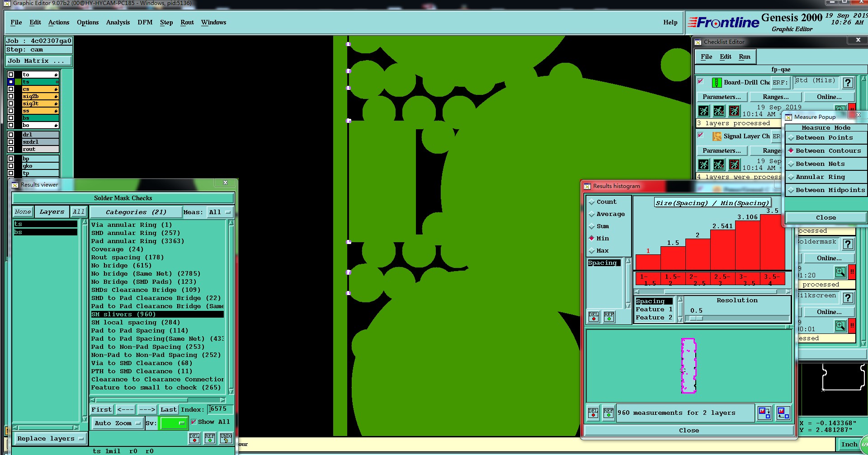This screenshot has height=455, width=868.
Task: Open the Sv green severity dropdown
Action: coord(173,423)
